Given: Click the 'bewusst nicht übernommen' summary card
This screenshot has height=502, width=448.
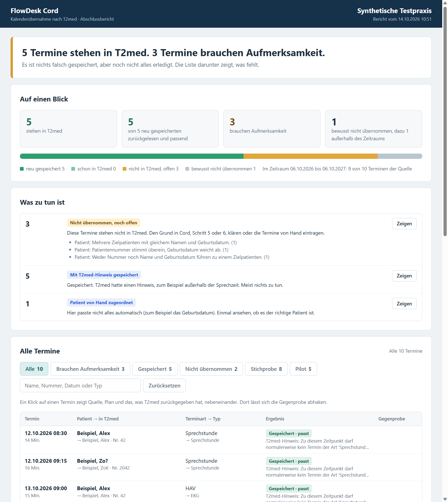Looking at the screenshot, I should tap(373, 129).
